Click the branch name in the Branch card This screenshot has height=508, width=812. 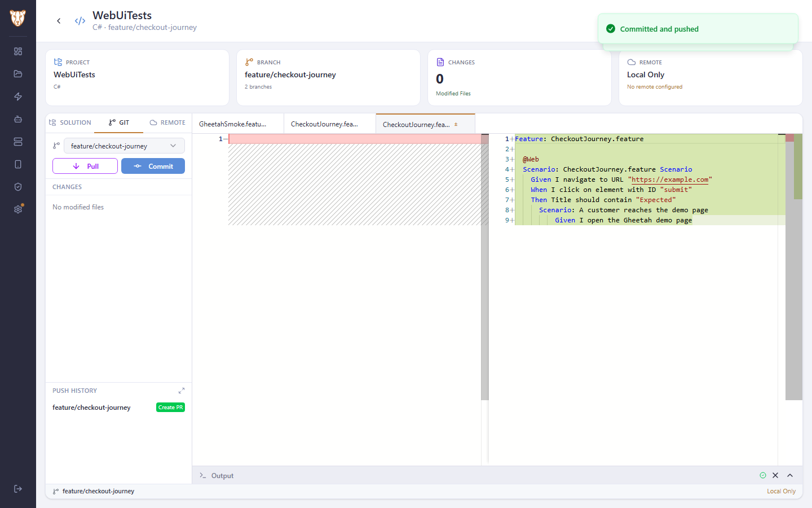pyautogui.click(x=290, y=75)
